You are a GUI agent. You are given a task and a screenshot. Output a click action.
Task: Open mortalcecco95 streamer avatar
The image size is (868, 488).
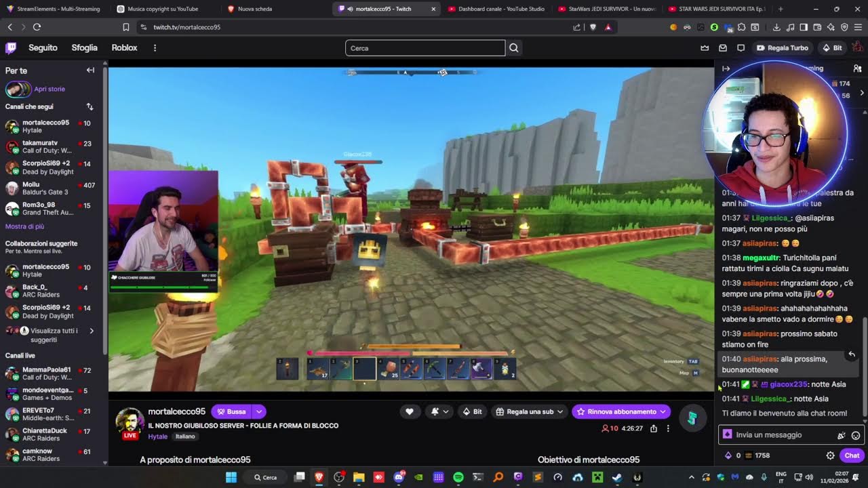(129, 422)
